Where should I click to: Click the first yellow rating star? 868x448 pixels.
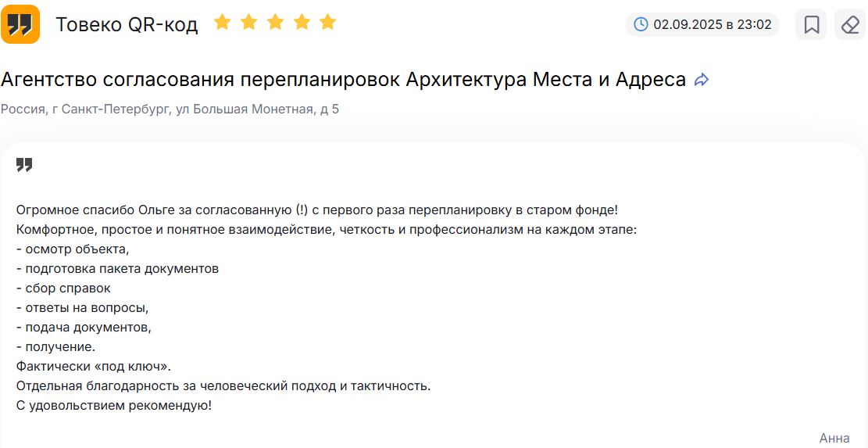[222, 22]
